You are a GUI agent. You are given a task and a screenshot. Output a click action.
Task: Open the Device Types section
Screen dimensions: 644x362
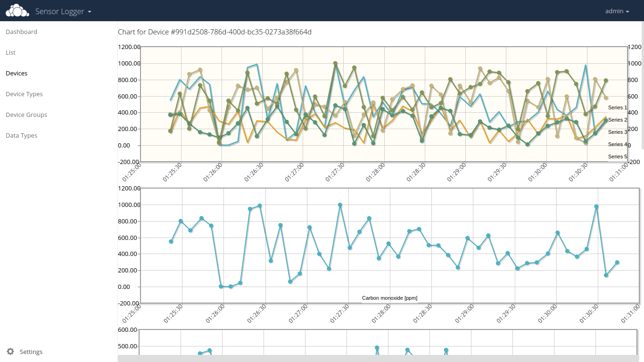pos(24,94)
